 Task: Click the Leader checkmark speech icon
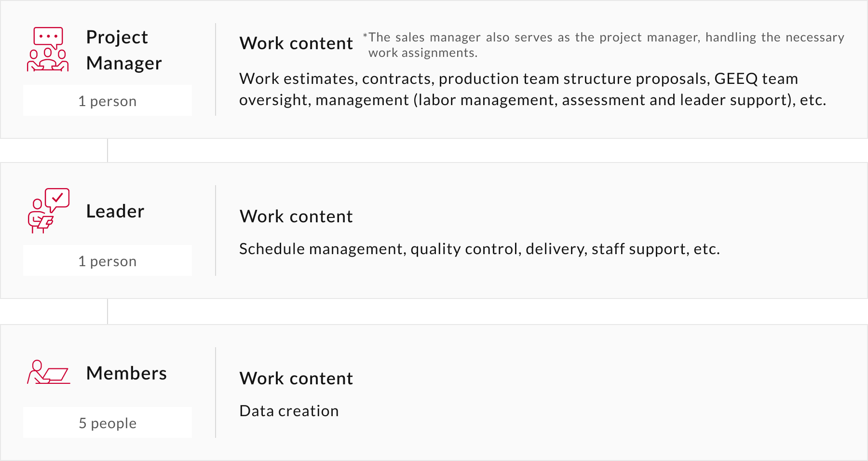click(49, 211)
